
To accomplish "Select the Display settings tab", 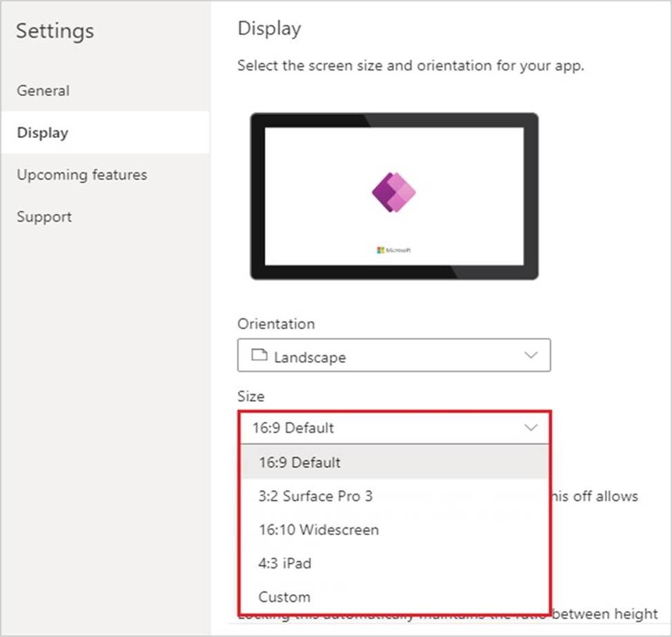I will point(43,133).
